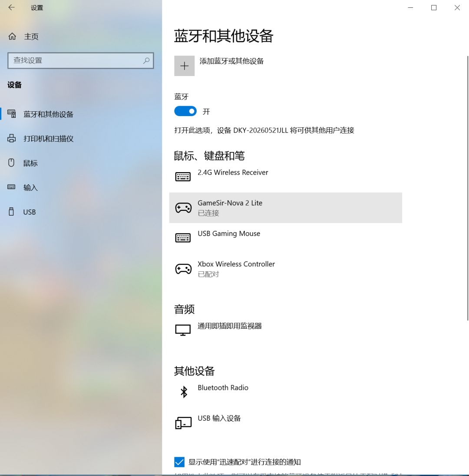The image size is (469, 476).
Task: Select the Xbox Wireless Controller device
Action: [286, 269]
